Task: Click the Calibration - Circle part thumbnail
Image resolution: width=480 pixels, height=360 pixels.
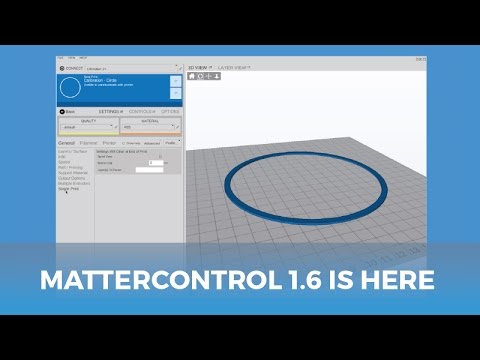Action: point(70,88)
